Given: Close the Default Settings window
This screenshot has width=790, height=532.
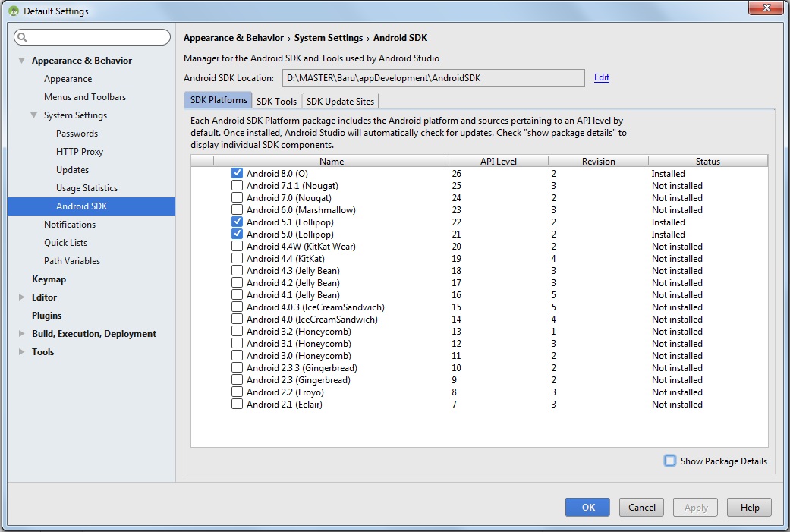Looking at the screenshot, I should [x=766, y=8].
